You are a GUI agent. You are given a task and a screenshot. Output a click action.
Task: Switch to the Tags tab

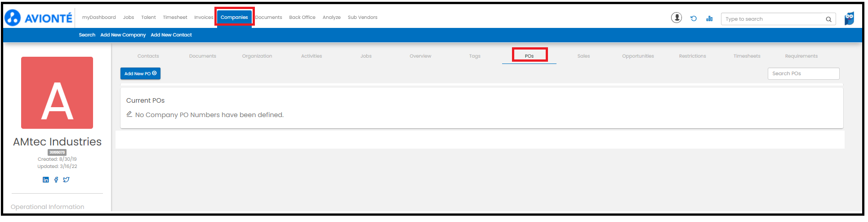tap(475, 56)
